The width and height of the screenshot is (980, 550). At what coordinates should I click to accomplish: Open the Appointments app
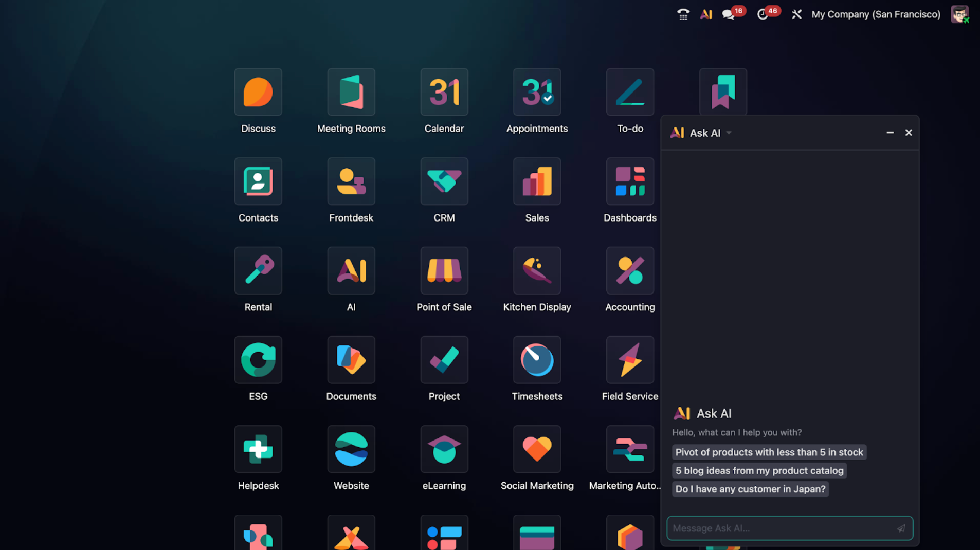(x=537, y=92)
